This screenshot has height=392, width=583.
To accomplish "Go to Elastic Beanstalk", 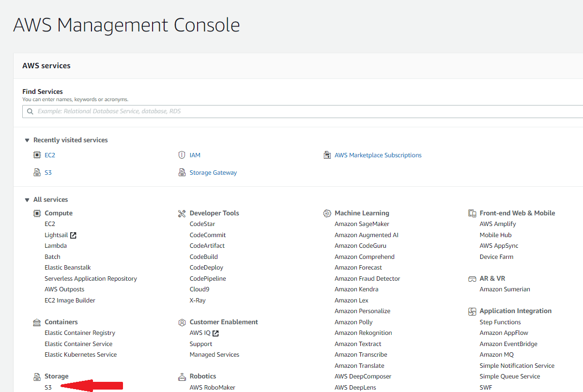I will 68,268.
